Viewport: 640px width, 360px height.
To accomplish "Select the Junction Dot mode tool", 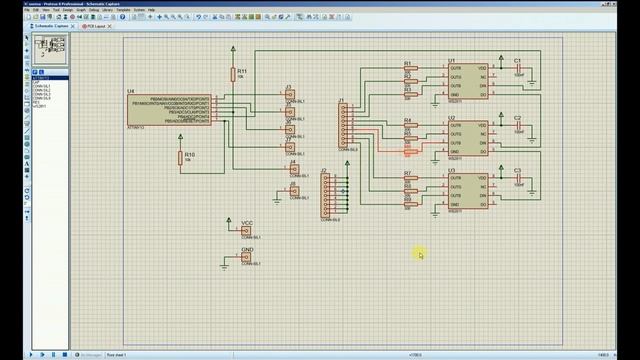I will [27, 51].
